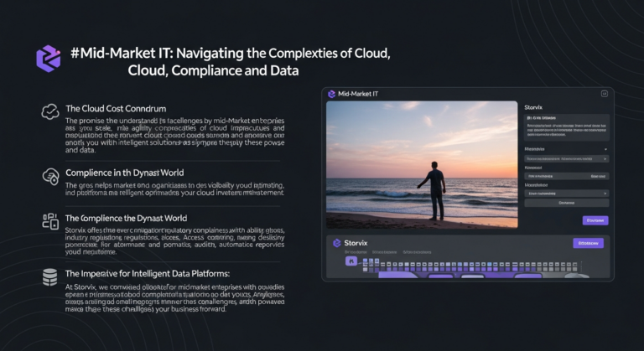
Task: Click the 'Mid-Market IT' panel title
Action: pos(358,94)
